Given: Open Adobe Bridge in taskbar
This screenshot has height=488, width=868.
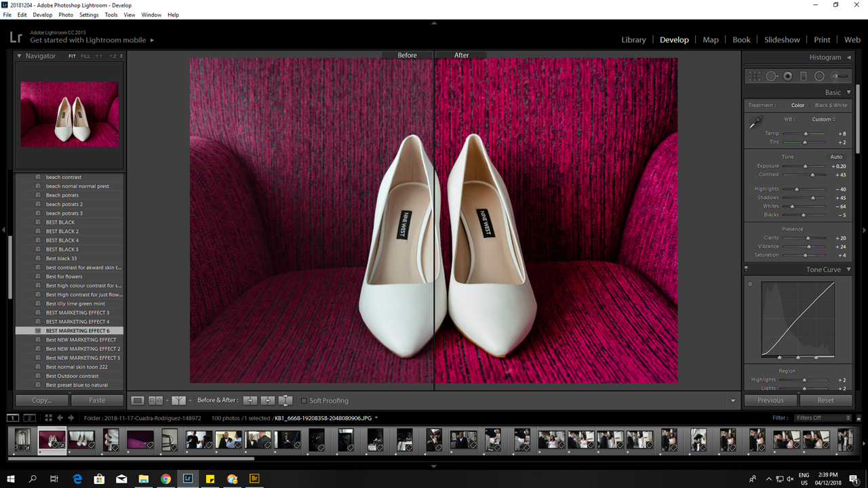Looking at the screenshot, I should pos(254,479).
